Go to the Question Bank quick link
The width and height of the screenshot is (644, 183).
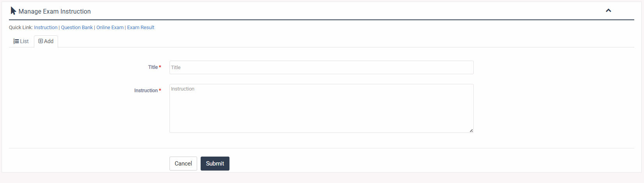(77, 28)
